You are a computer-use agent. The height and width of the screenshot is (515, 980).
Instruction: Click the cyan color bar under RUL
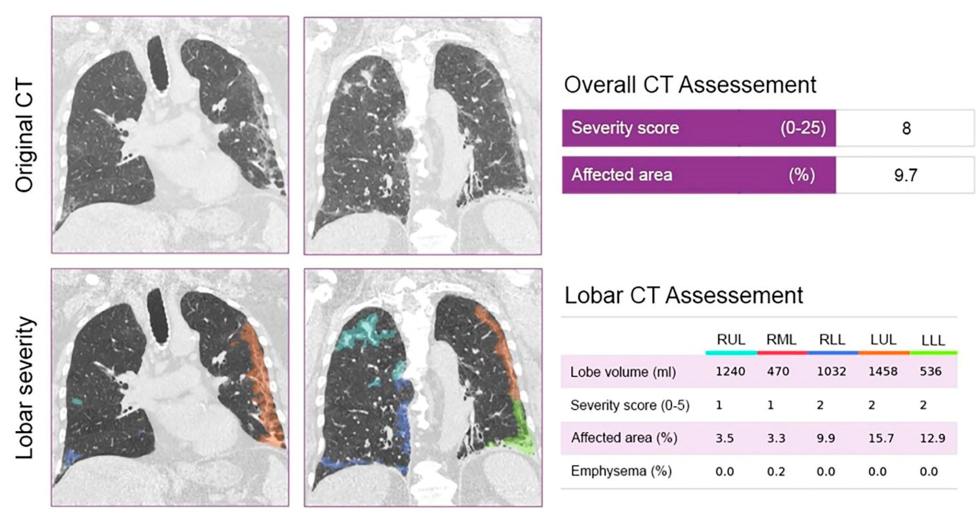731,353
